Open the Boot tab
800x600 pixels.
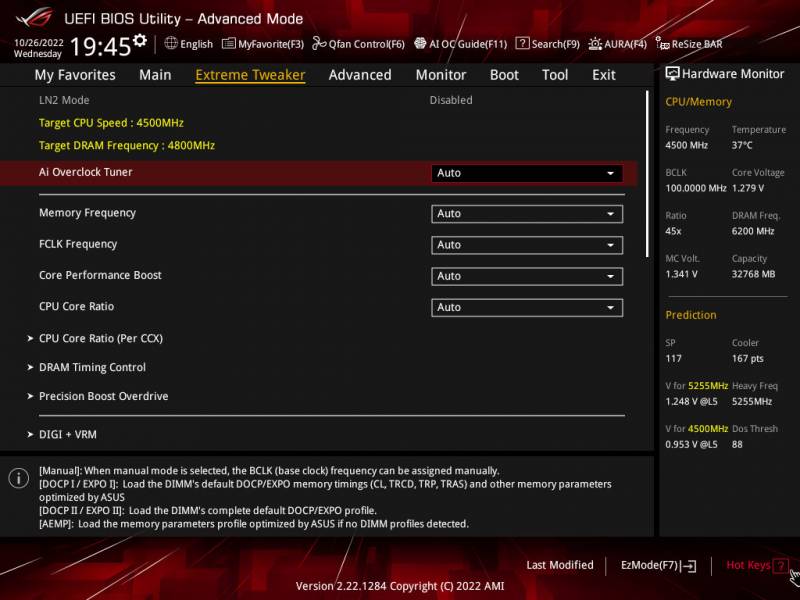pos(504,75)
